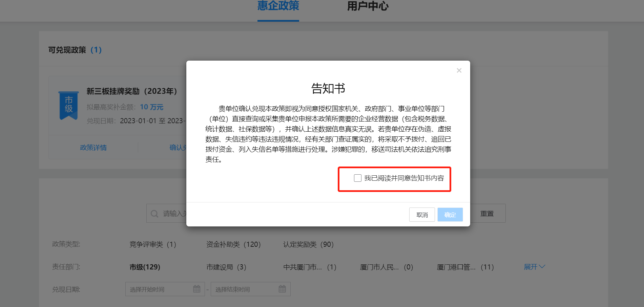Open the 用户中心 tab
This screenshot has width=644, height=307.
[x=368, y=6]
